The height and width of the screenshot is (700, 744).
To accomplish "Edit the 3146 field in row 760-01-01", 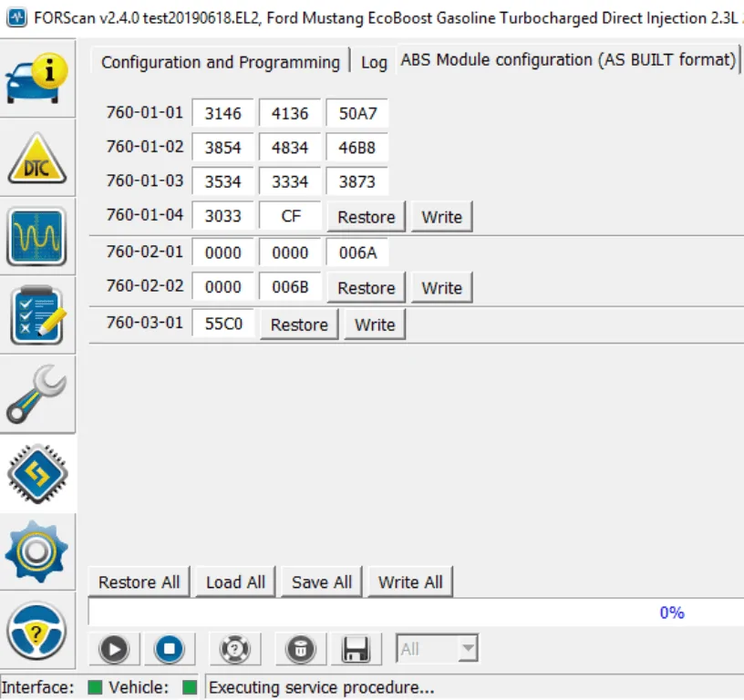I will pyautogui.click(x=222, y=113).
